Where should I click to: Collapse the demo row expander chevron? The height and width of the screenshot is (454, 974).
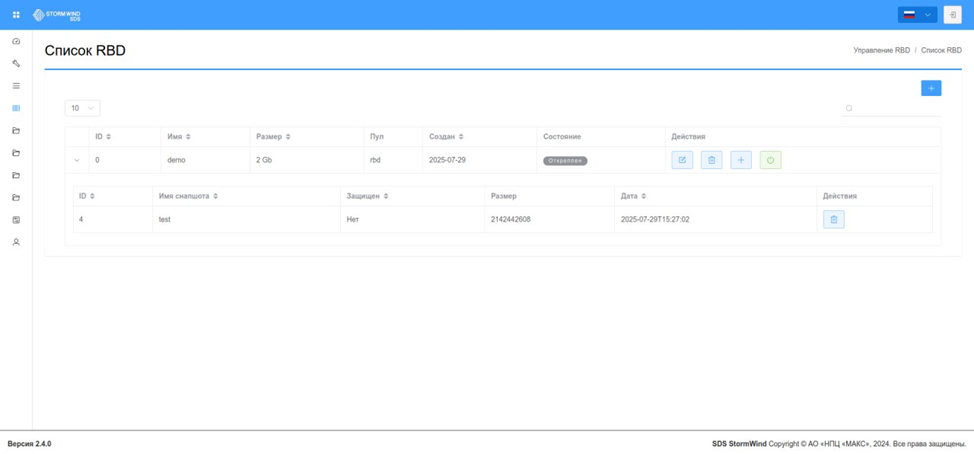[77, 160]
